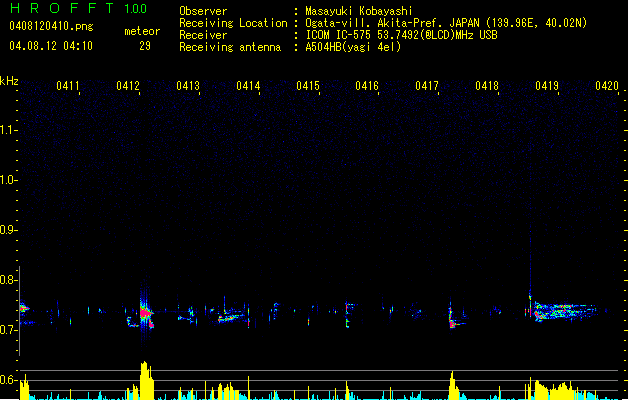Click the Receiving Location label

233,23
